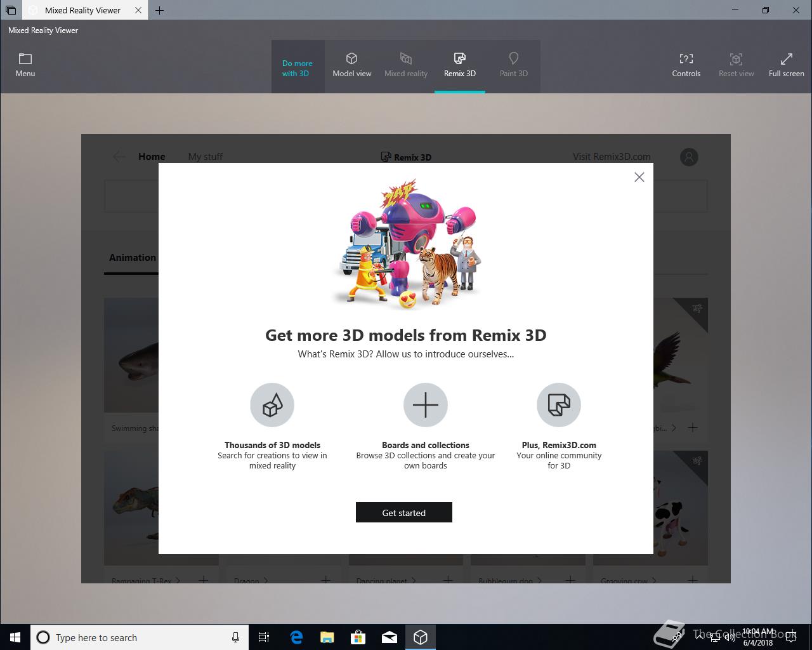Switch to Model view
The height and width of the screenshot is (650, 812).
[x=352, y=65]
